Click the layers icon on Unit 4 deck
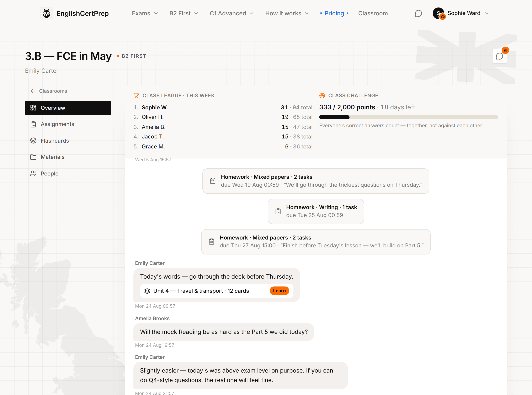532x395 pixels. coord(147,291)
